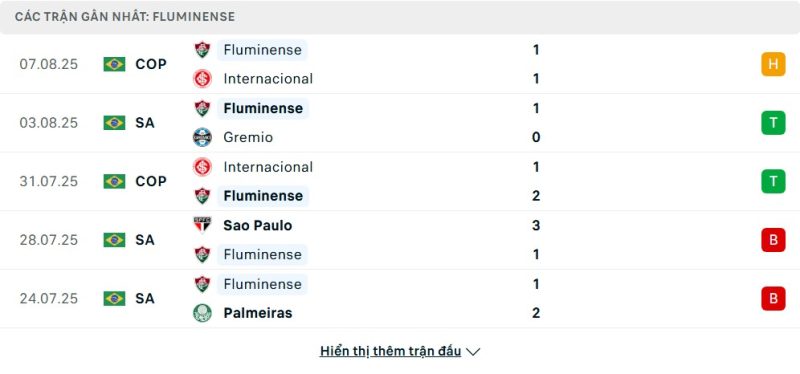
Task: Click the Sao Paulo club crest
Action: (x=203, y=225)
